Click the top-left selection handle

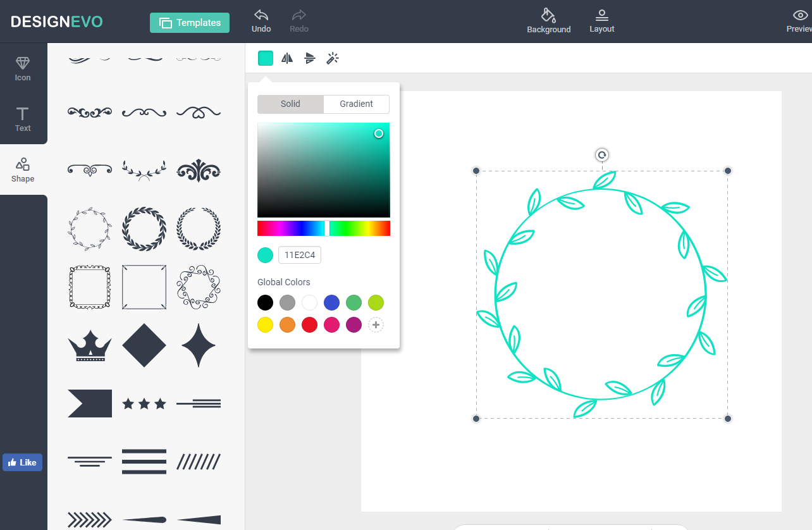476,171
